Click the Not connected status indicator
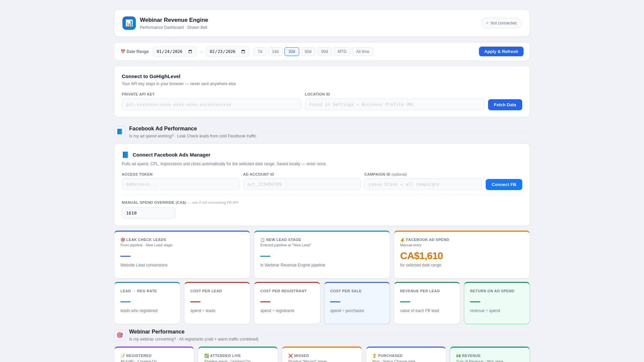 [501, 23]
